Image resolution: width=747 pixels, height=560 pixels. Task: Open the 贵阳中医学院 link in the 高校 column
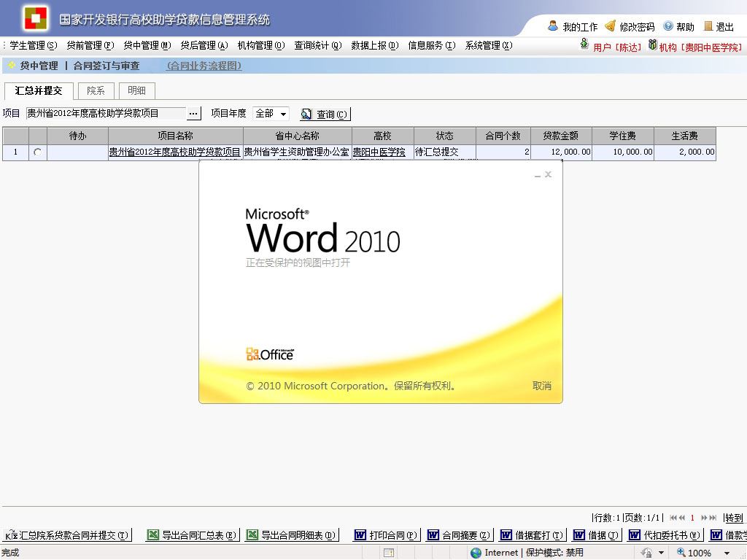[x=379, y=152]
